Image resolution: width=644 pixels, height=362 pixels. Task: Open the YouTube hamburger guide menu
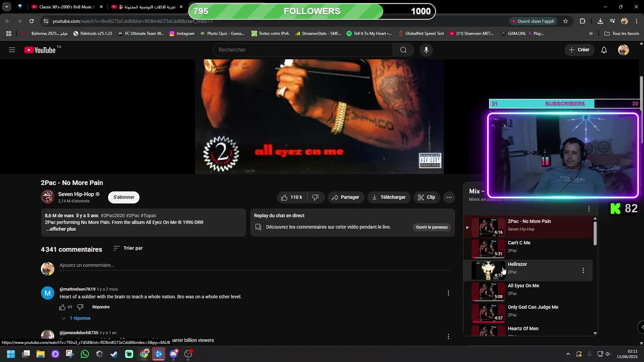point(12,50)
